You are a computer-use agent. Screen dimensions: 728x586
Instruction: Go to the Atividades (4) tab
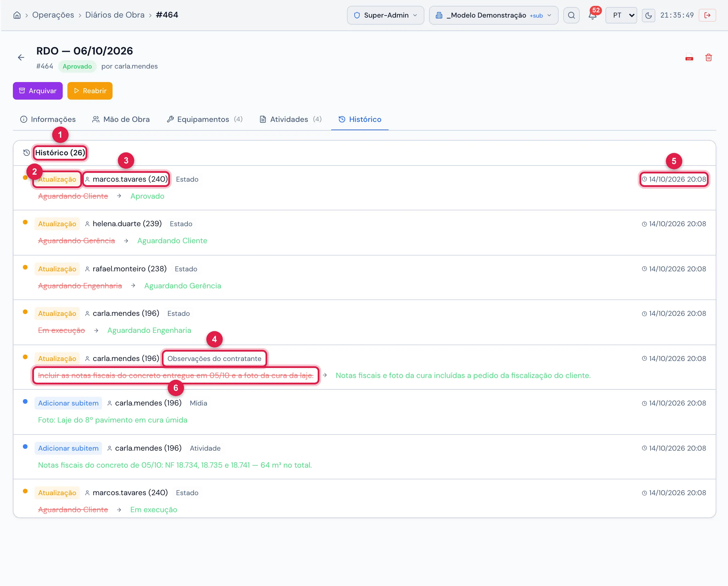(290, 119)
